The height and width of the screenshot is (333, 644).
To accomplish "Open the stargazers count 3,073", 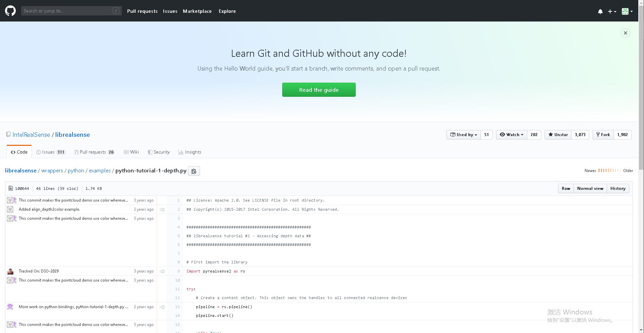I will pos(580,135).
